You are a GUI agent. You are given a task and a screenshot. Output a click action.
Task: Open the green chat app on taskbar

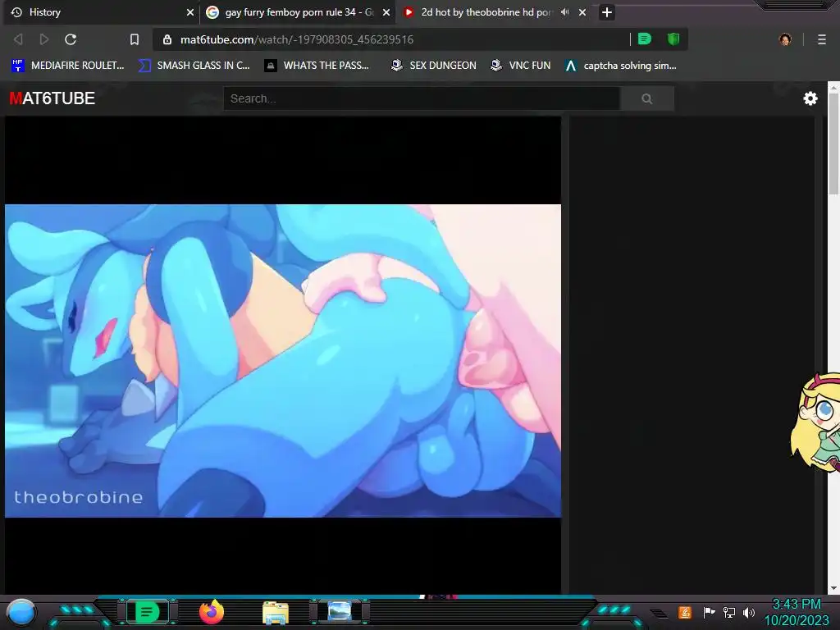[x=147, y=612]
